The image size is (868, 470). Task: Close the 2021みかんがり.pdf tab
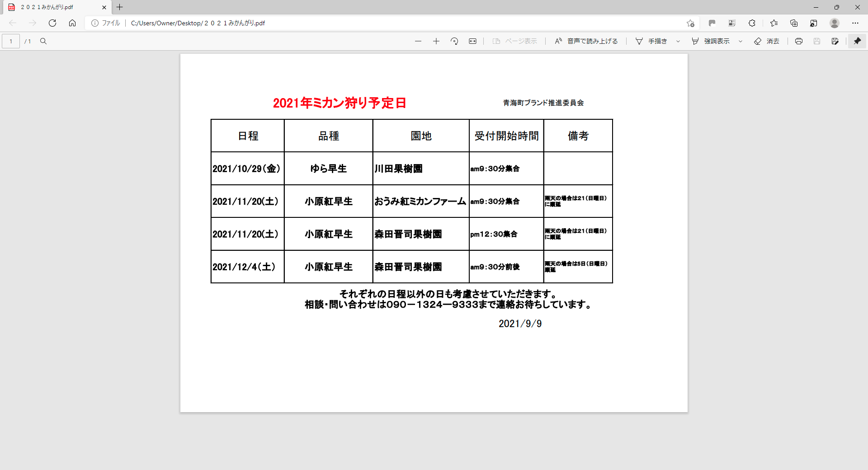104,7
